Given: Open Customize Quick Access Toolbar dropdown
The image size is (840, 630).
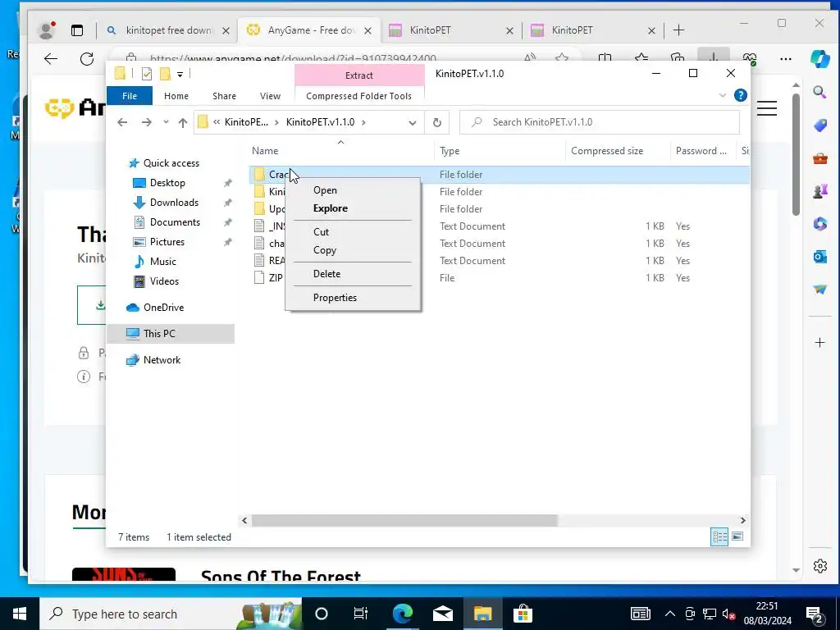Looking at the screenshot, I should pos(180,75).
